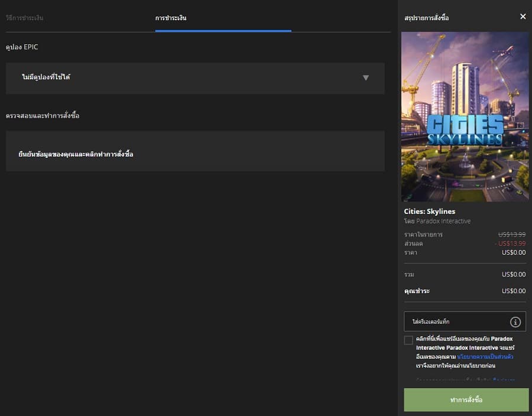This screenshot has width=532, height=416.
Task: Click the 'โดย Paradox Interactive' publisher text
Action: click(437, 221)
